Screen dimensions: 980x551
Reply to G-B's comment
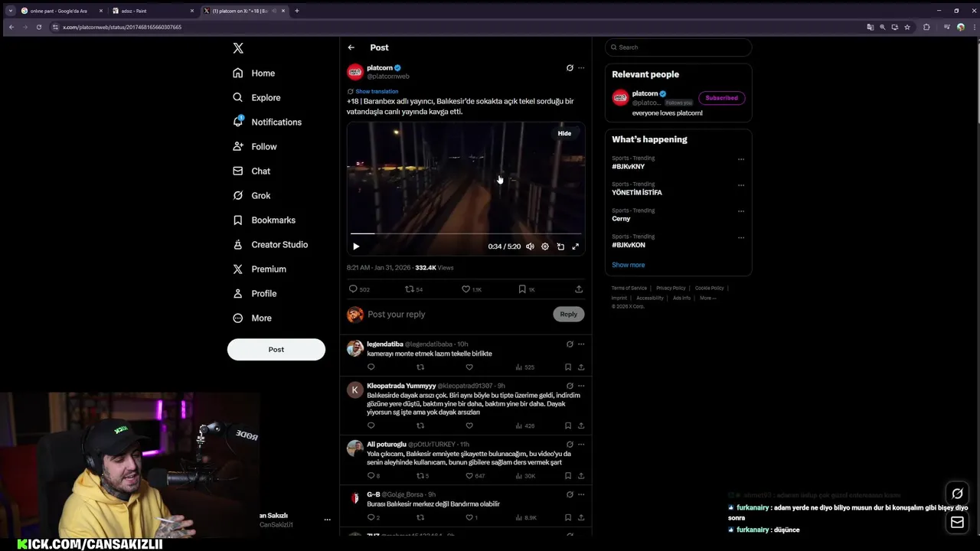tap(373, 517)
